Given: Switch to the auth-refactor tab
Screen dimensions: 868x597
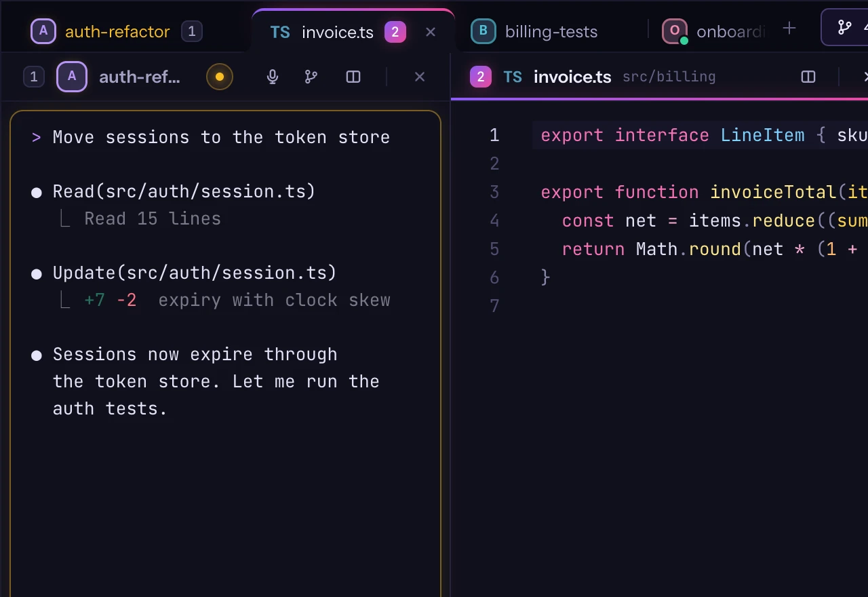Looking at the screenshot, I should (x=117, y=31).
